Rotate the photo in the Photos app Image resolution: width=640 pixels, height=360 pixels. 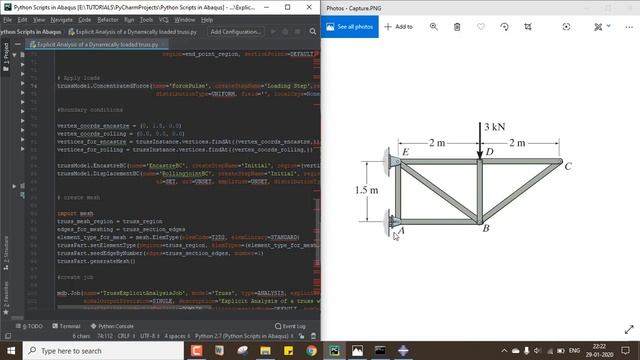click(x=504, y=27)
